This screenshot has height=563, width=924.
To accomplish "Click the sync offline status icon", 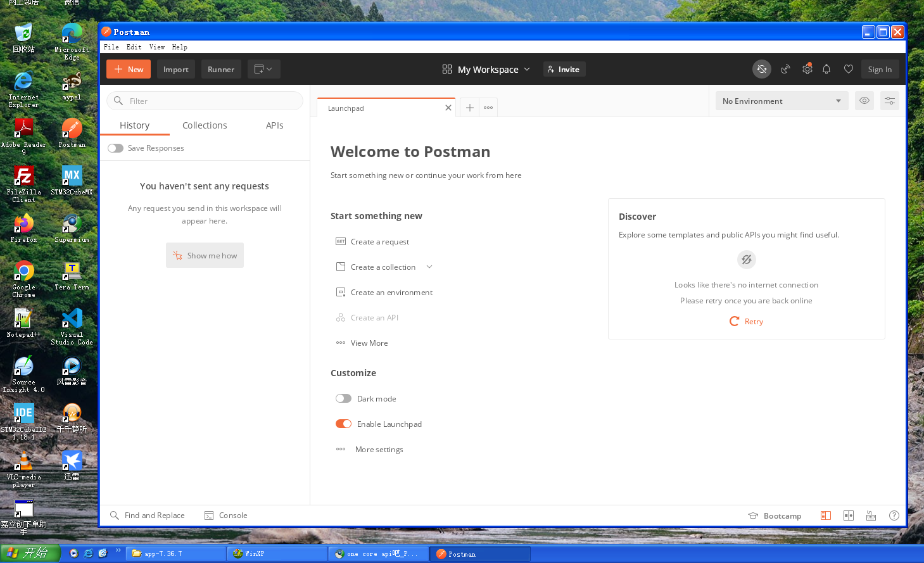I will (762, 69).
